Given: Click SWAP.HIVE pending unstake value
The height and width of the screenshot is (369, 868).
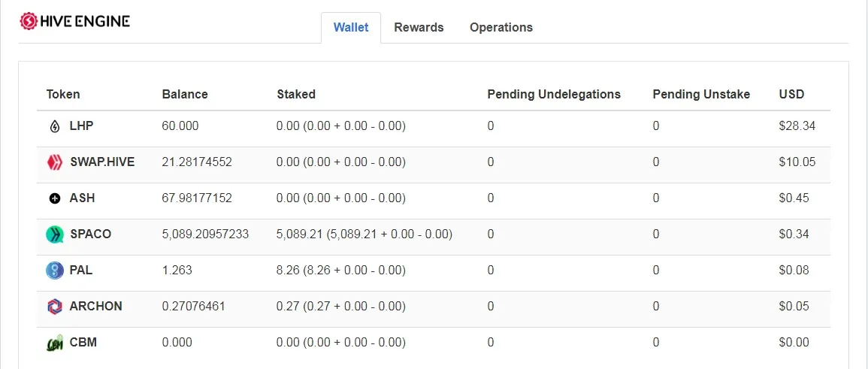Looking at the screenshot, I should [656, 162].
